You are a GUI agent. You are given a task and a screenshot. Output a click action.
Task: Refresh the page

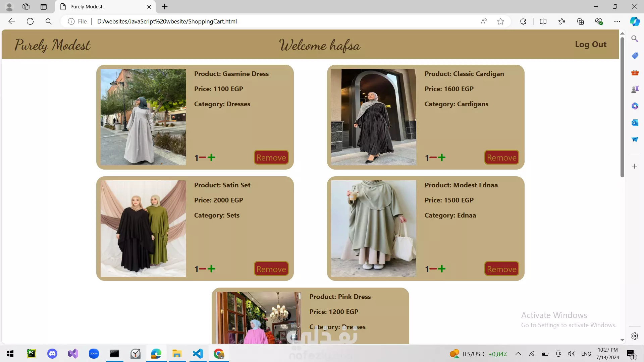pos(30,21)
